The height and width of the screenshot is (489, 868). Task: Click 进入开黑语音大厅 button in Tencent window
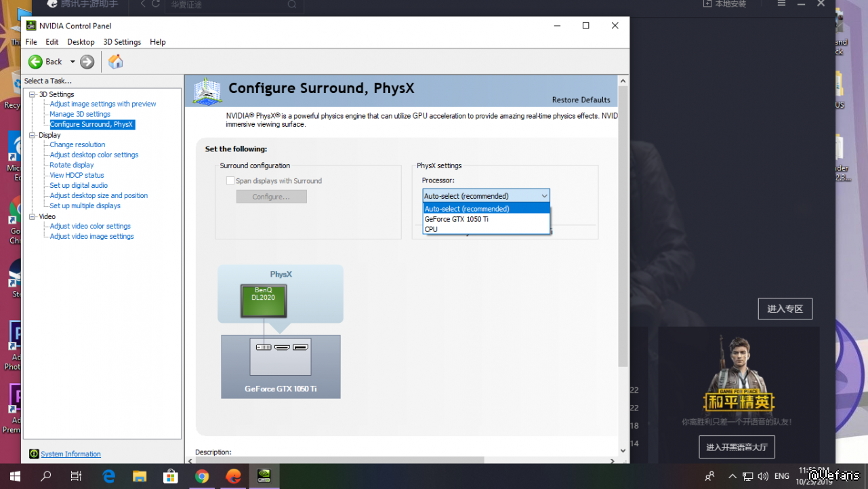(x=737, y=447)
